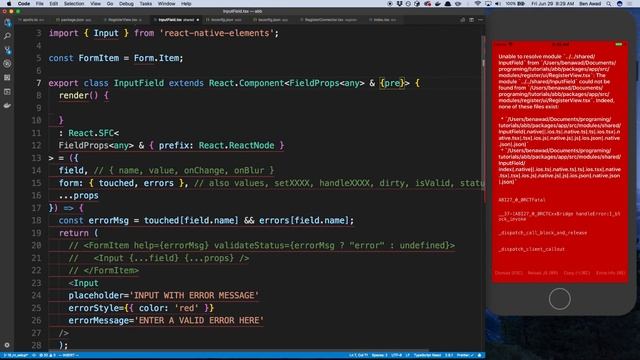This screenshot has width=640, height=360.
Task: Open the Debug menu
Action: point(126,4)
